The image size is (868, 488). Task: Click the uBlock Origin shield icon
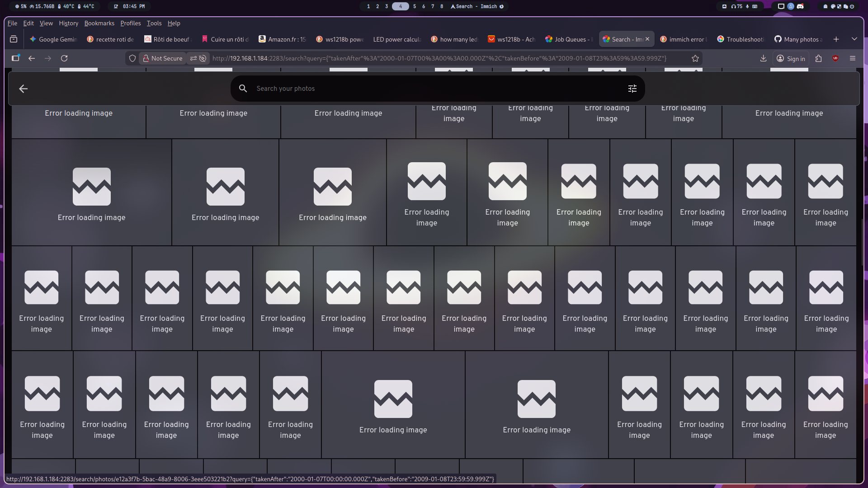[835, 58]
